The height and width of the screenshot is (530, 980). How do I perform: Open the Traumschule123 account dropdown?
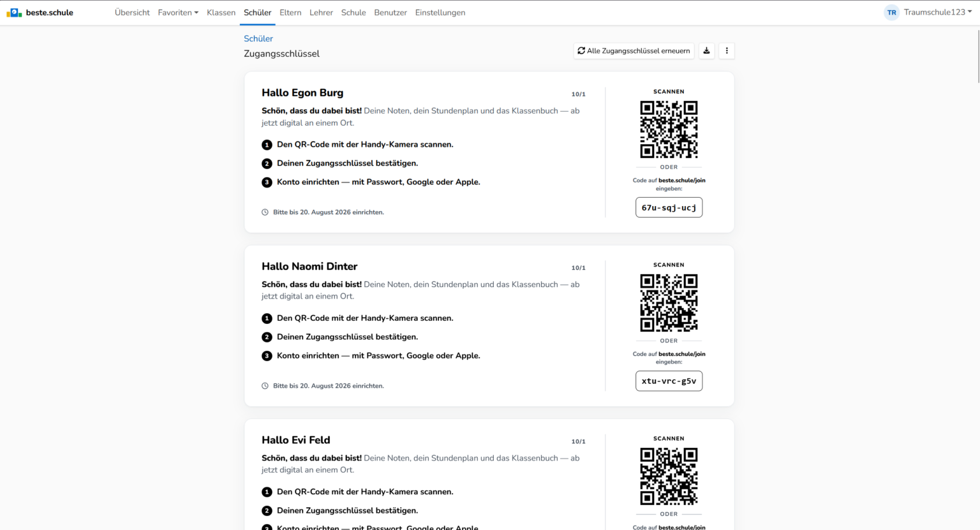tap(938, 12)
